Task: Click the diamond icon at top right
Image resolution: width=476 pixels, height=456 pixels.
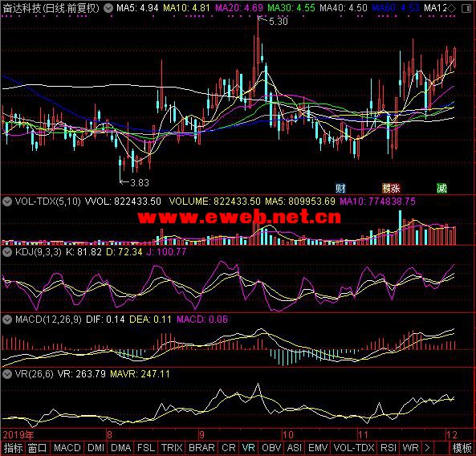Action: (x=452, y=9)
